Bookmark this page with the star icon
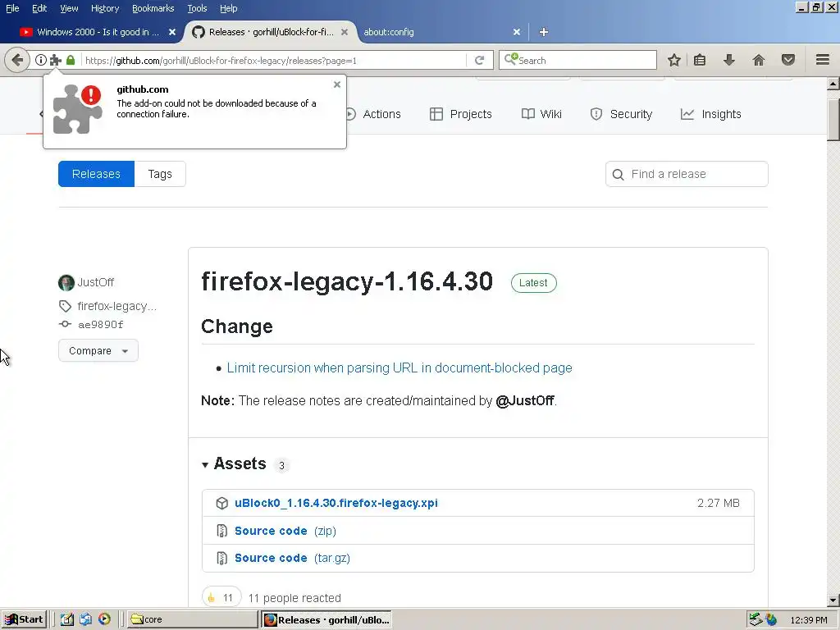This screenshot has height=630, width=840. coord(674,60)
